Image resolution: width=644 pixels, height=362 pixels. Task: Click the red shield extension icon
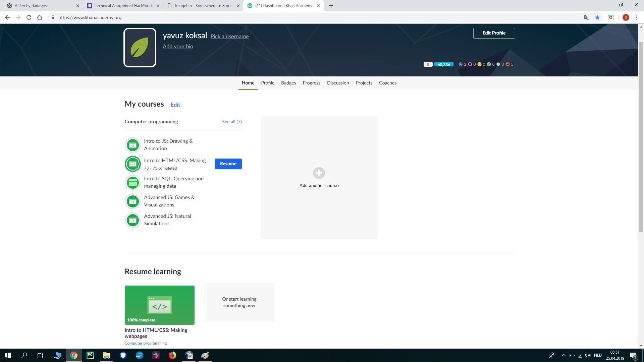(611, 17)
